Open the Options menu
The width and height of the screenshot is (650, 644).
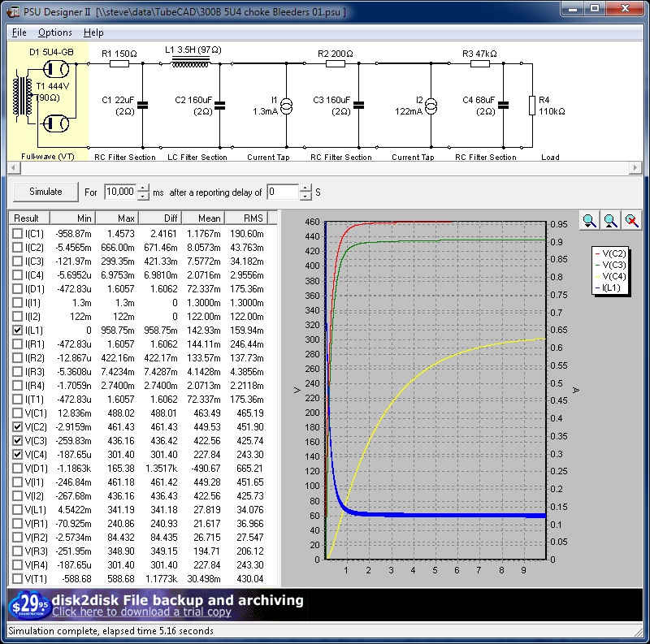(55, 32)
